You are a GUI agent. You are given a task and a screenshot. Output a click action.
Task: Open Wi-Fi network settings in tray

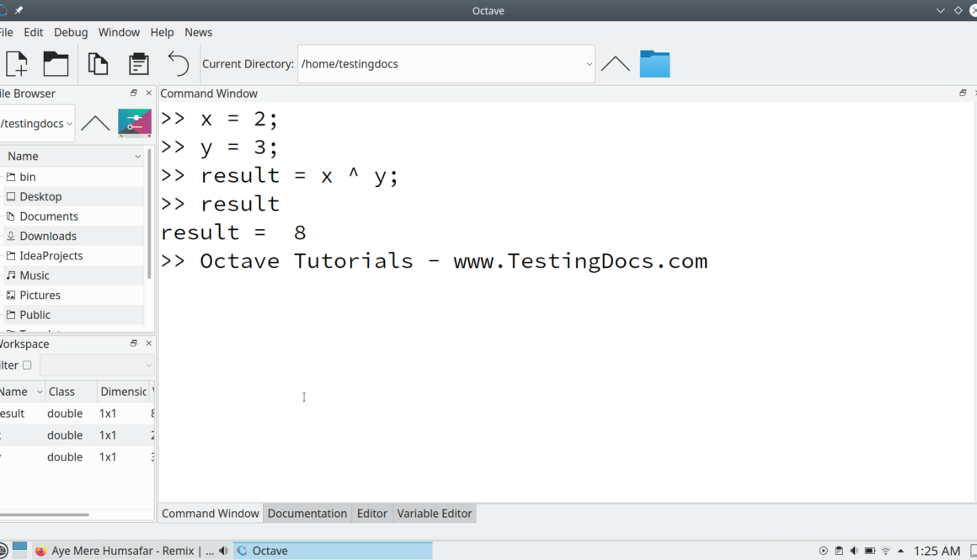tap(885, 551)
